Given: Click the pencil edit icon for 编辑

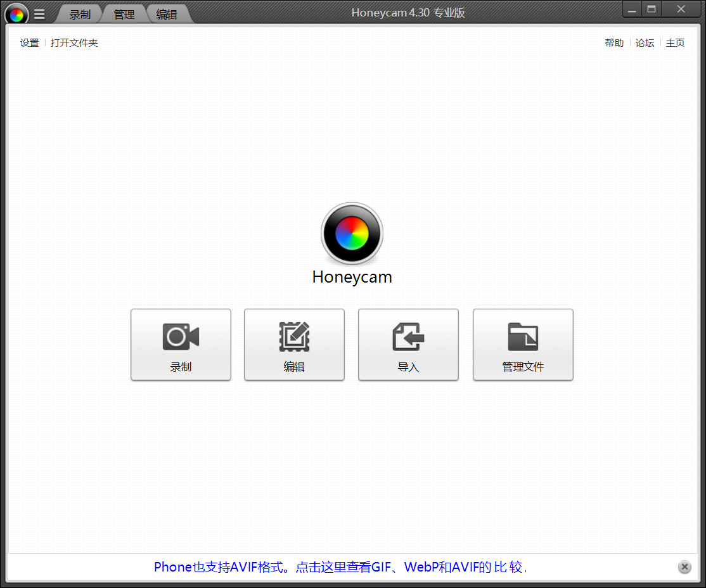Looking at the screenshot, I should point(294,336).
